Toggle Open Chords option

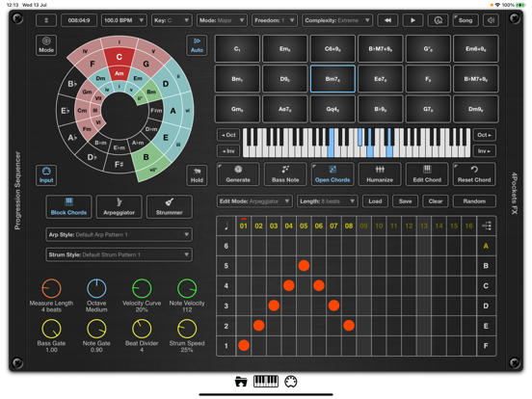[x=332, y=174]
